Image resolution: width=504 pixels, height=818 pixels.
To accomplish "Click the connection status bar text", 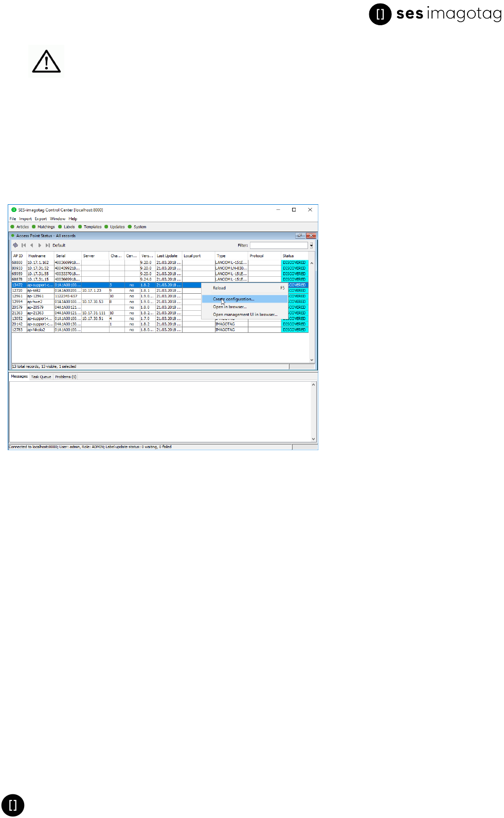I will [x=90, y=447].
